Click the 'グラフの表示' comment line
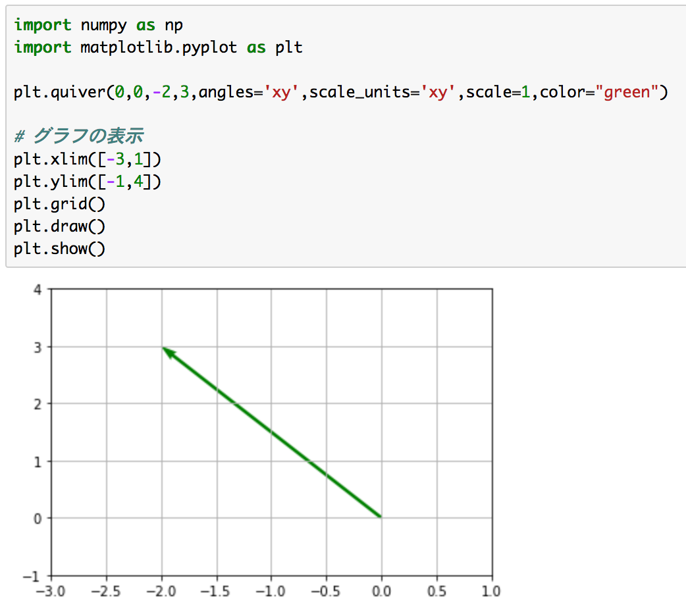This screenshot has height=616, width=686. coord(79,136)
